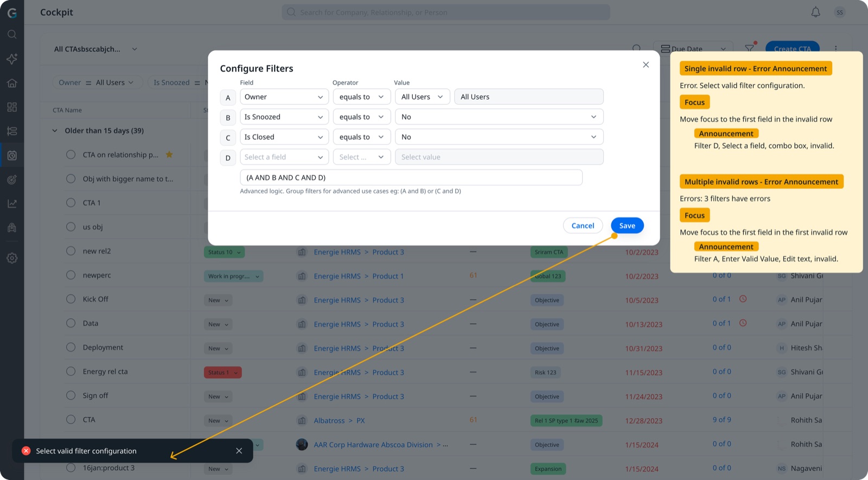Open the Due Date sort dropdown
This screenshot has height=480, width=868.
click(693, 48)
